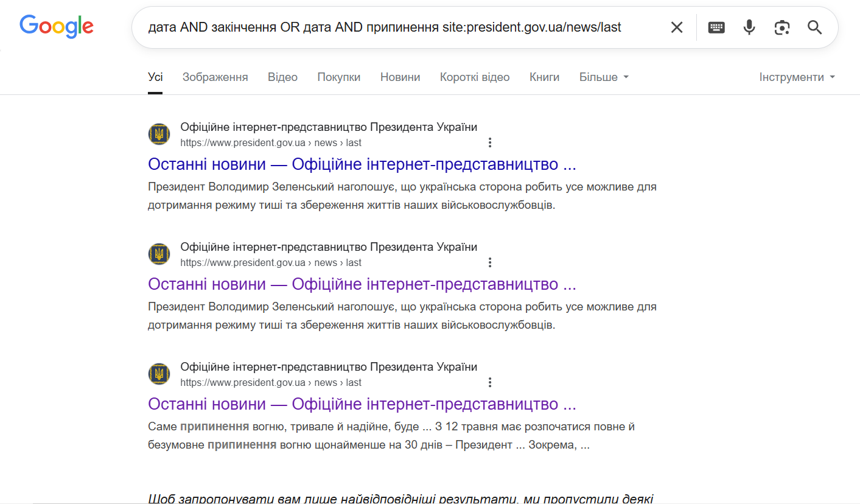Open the Інструменти dropdown

click(x=797, y=77)
